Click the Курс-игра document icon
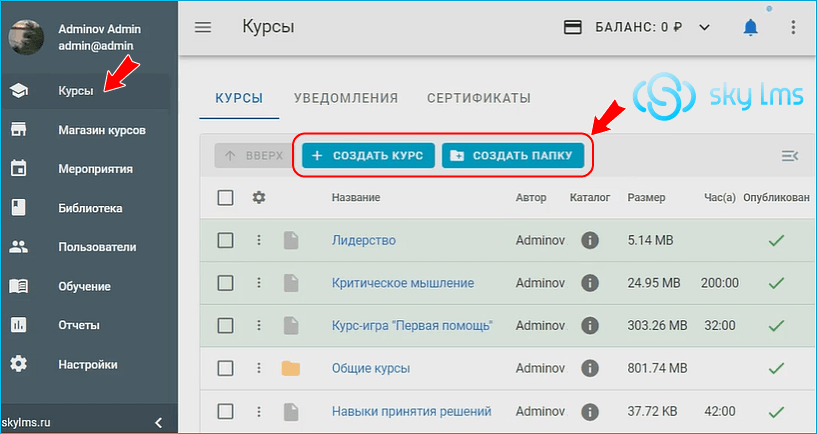This screenshot has width=817, height=434. [x=291, y=326]
